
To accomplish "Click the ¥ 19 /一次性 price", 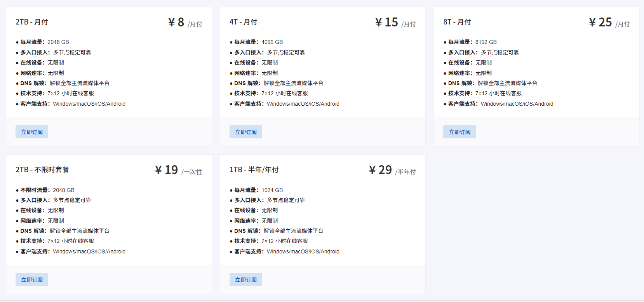I will coord(178,170).
